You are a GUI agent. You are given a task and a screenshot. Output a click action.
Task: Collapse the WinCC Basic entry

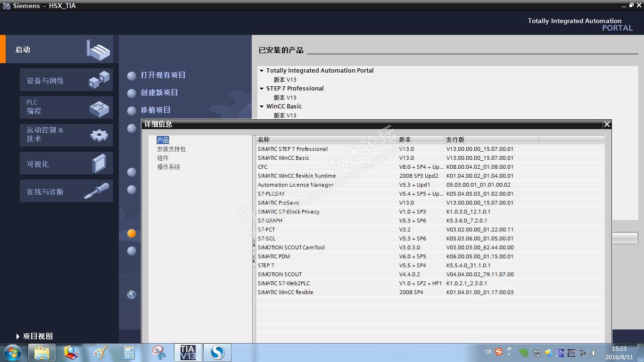tap(262, 107)
